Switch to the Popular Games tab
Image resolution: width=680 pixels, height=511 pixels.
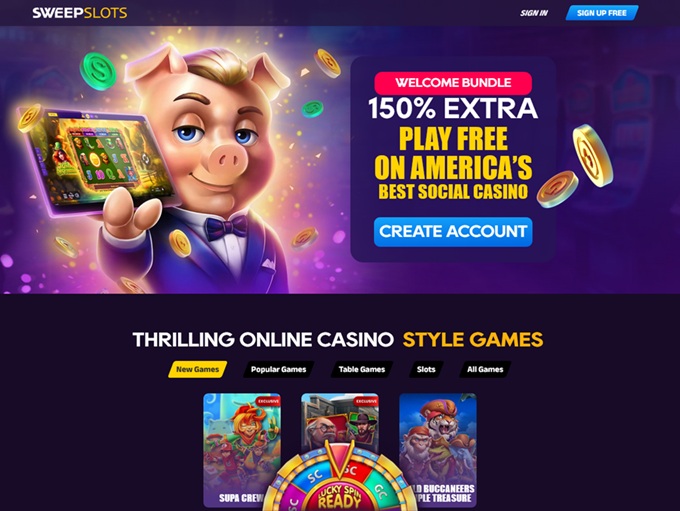pos(278,370)
